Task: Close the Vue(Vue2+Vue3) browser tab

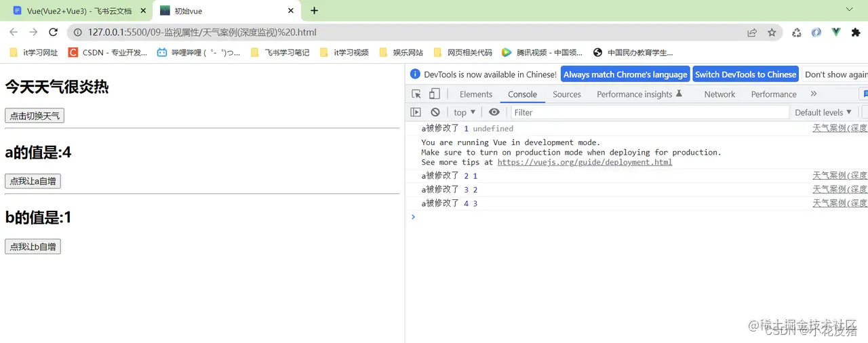Action: (x=144, y=11)
